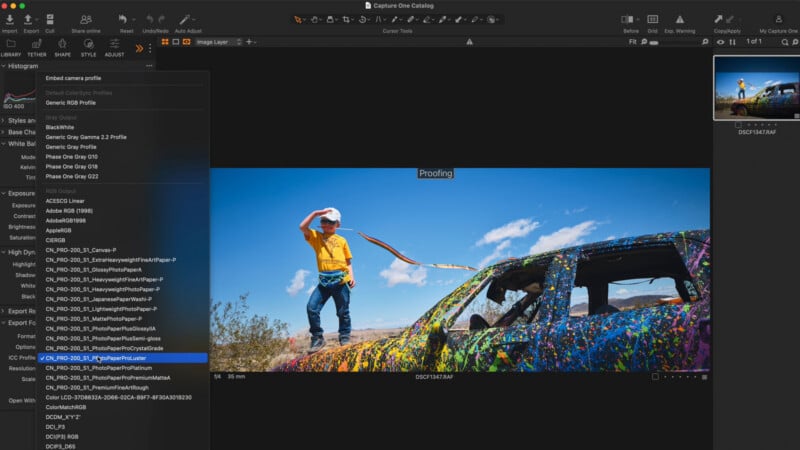Click the zoom-in magnifier after the slider
Viewport: 800px width, 450px height.
tap(705, 42)
